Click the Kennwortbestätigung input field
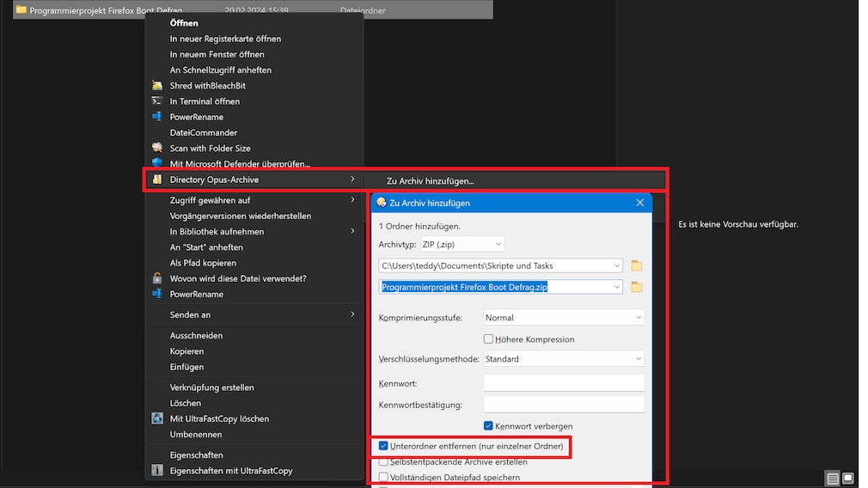868x488 pixels. [564, 405]
